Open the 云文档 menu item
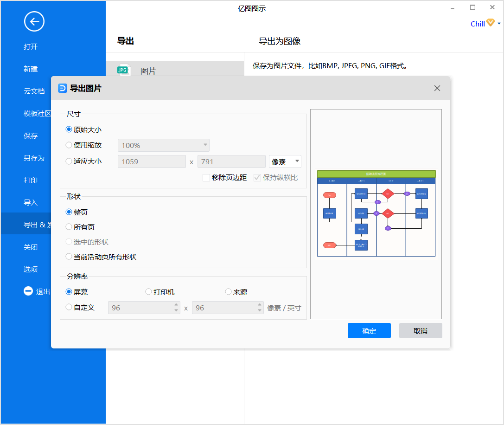The width and height of the screenshot is (504, 425). tap(34, 91)
